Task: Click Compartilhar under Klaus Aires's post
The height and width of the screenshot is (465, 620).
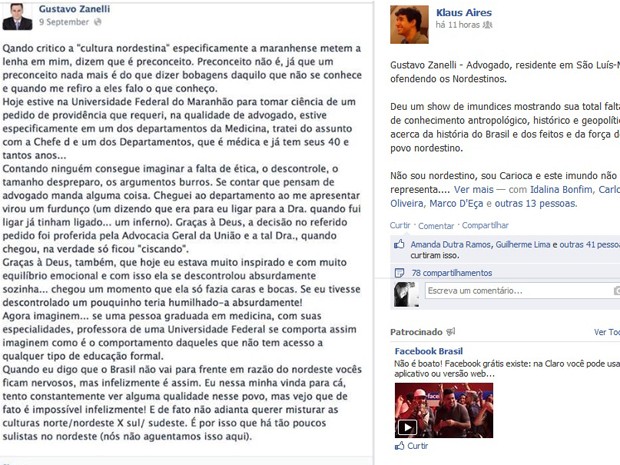Action: 485,225
